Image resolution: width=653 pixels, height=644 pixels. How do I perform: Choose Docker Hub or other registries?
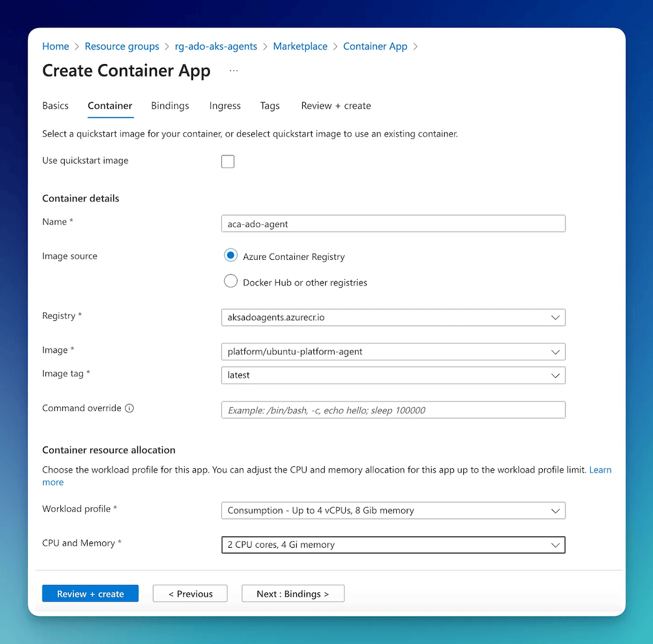coord(231,282)
